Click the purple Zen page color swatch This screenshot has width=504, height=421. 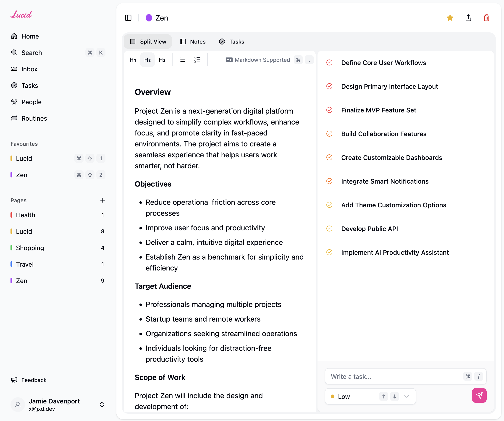149,18
